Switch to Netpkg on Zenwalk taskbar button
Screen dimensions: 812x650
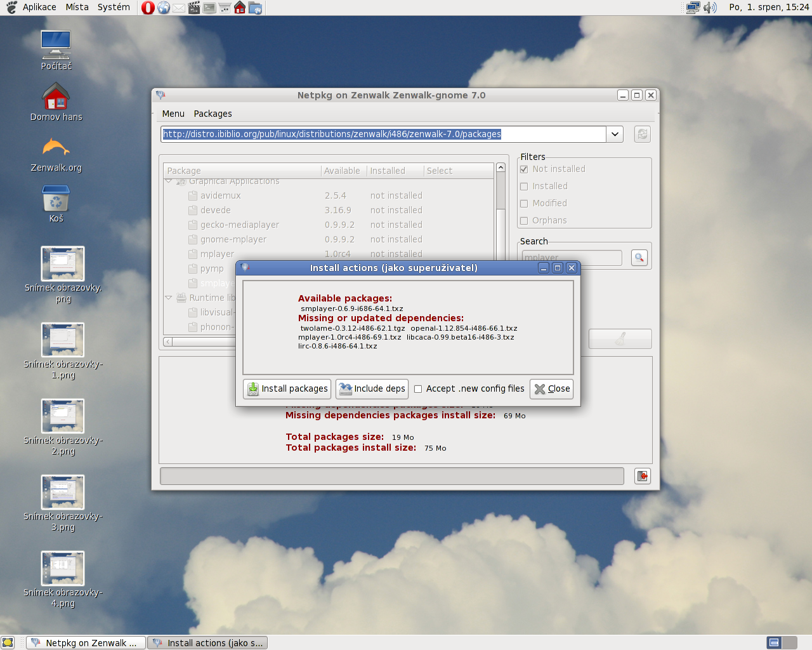[86, 642]
